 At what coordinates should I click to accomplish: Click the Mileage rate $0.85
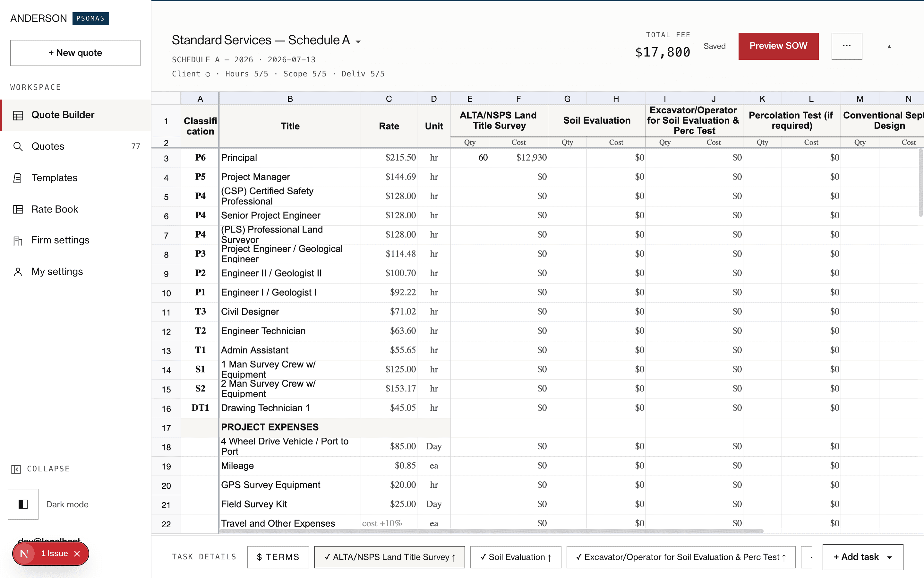tap(389, 466)
